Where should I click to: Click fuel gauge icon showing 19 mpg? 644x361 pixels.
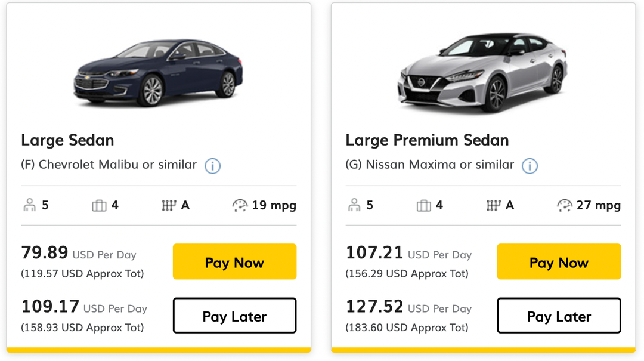coord(240,206)
